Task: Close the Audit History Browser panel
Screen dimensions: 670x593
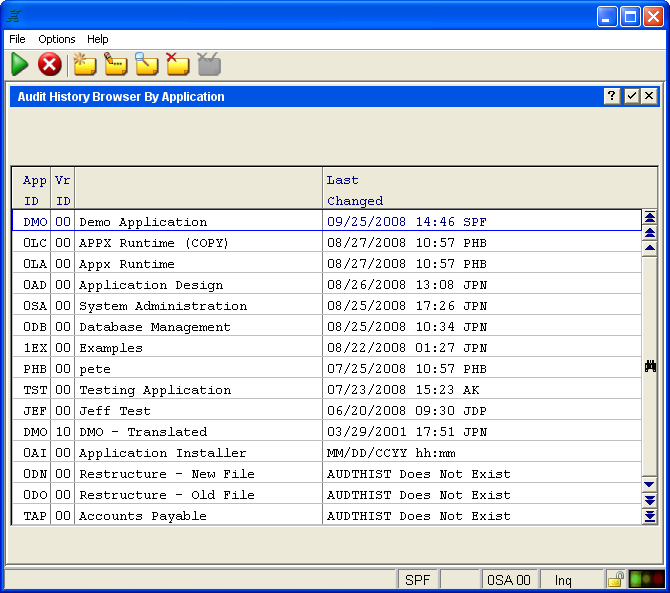Action: [649, 96]
